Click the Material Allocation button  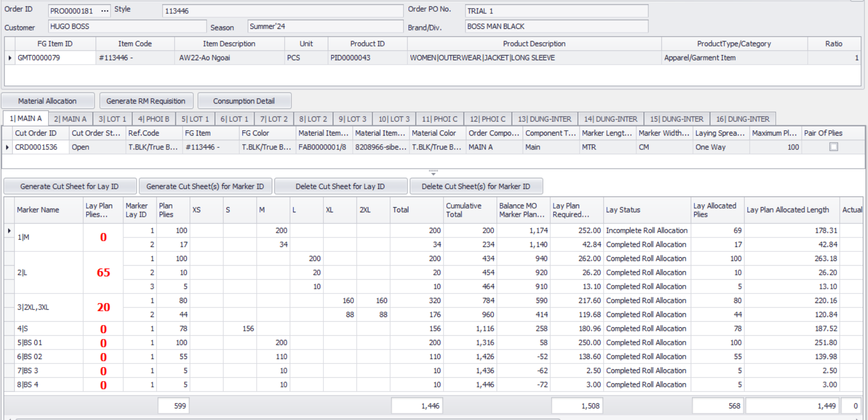(x=48, y=101)
